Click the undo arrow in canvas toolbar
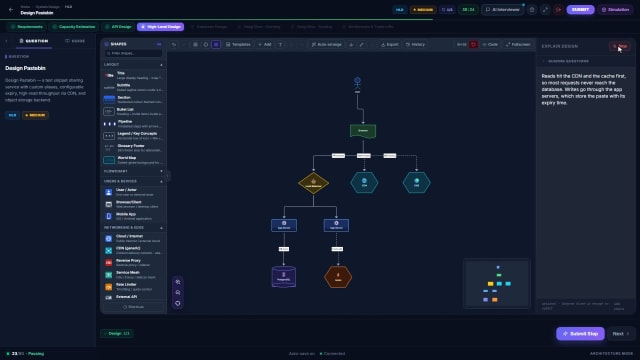This screenshot has width=640, height=360. pos(174,44)
